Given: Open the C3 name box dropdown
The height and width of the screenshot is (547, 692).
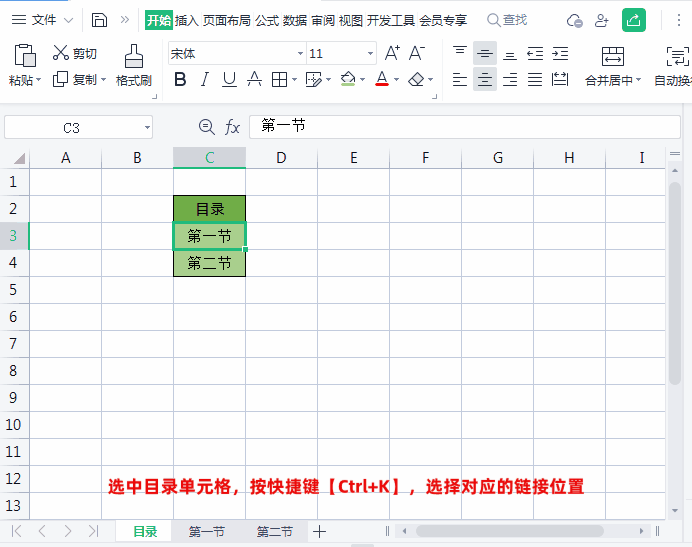Looking at the screenshot, I should point(147,128).
